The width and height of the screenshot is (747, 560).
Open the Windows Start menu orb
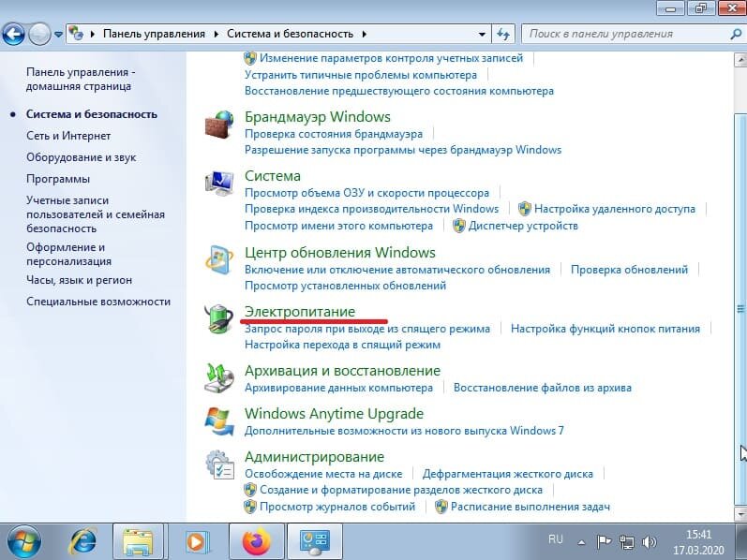click(x=23, y=542)
